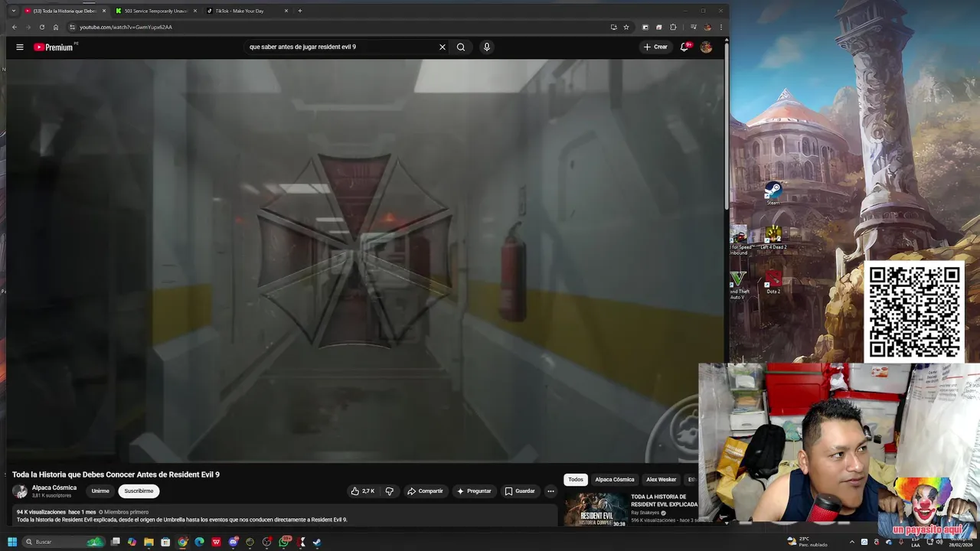Save video with Guardar button
Screen dimensions: 980x551
520,491
